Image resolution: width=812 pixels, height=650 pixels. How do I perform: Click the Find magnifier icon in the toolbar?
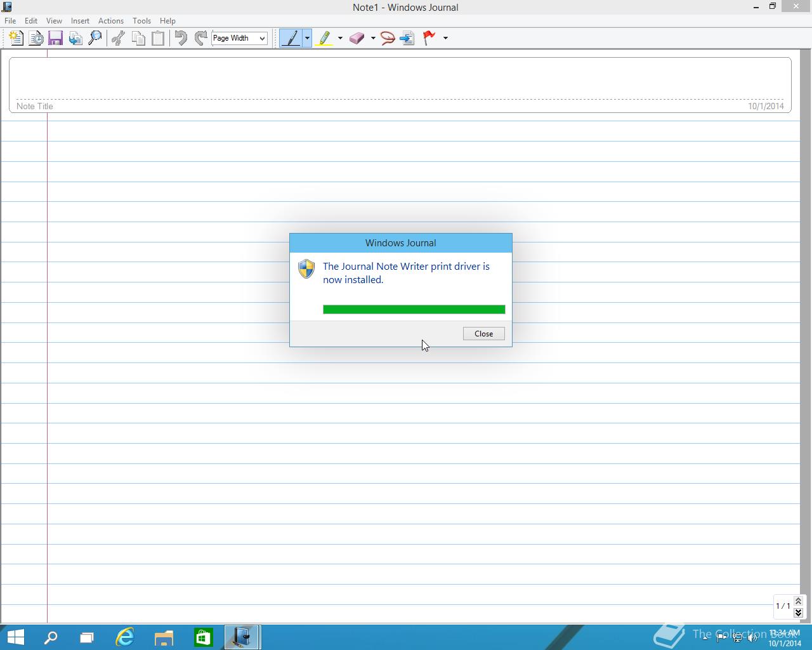[x=95, y=38]
